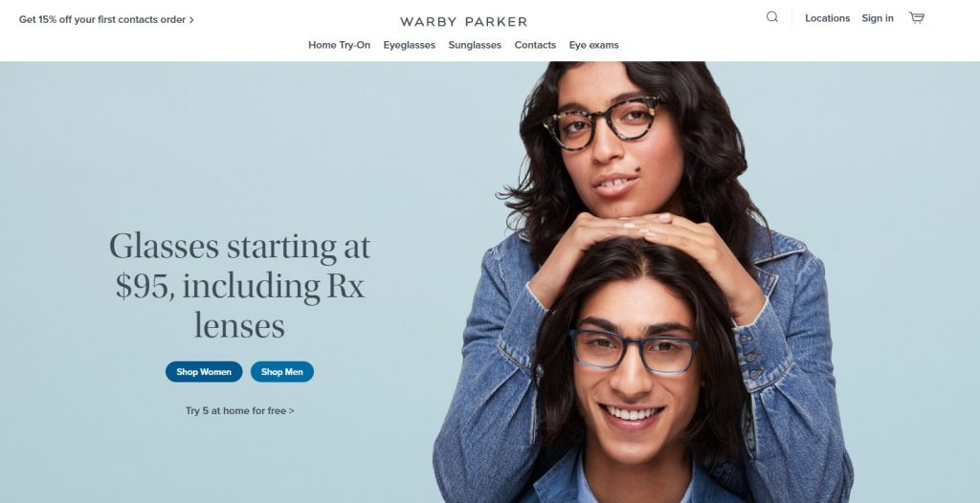The height and width of the screenshot is (503, 980).
Task: Open the shopping cart icon
Action: coord(916,17)
